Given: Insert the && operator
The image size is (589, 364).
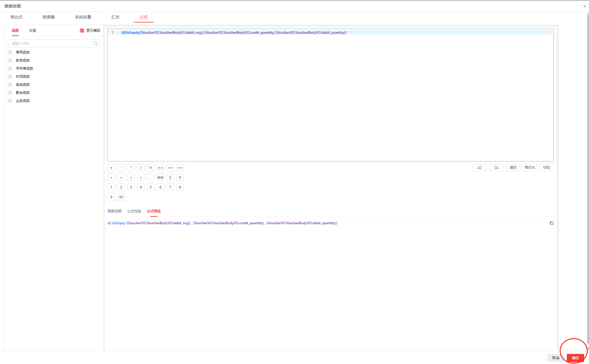Looking at the screenshot, I should pyautogui.click(x=160, y=178).
